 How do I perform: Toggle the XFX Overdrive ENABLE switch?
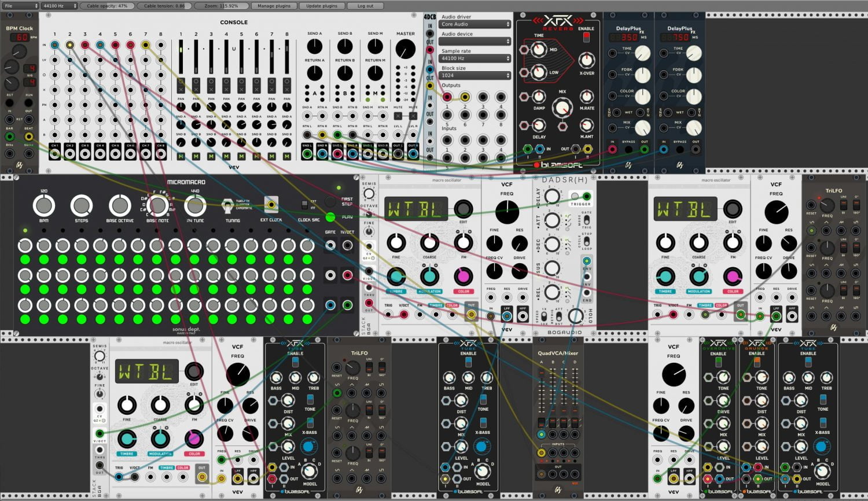coord(718,362)
